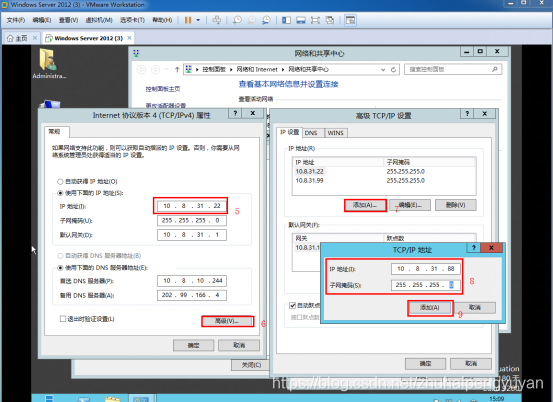553x402 pixels.
Task: Open the snapshot manager icon
Action: (x=266, y=20)
